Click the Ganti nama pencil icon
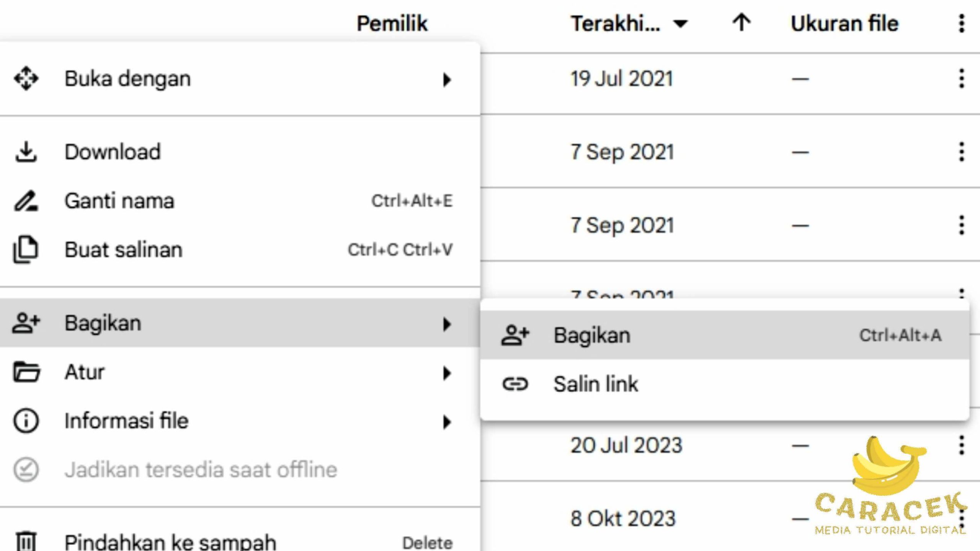This screenshot has width=980, height=551. pyautogui.click(x=26, y=201)
